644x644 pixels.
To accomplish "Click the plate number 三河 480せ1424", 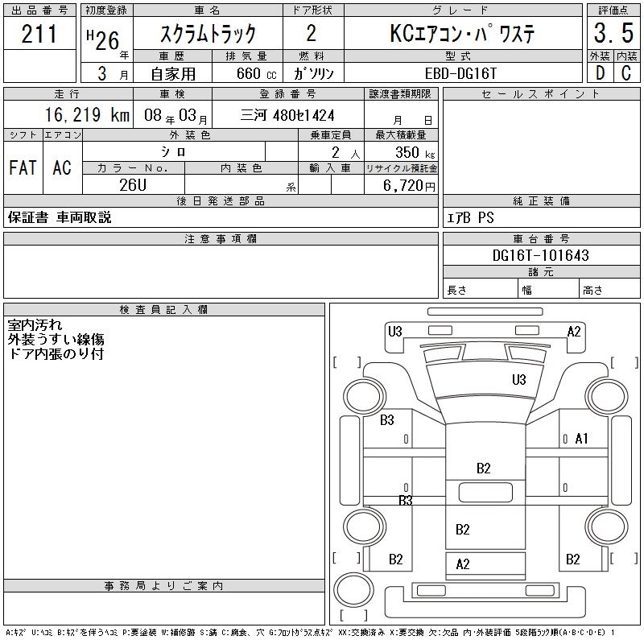I will click(287, 115).
